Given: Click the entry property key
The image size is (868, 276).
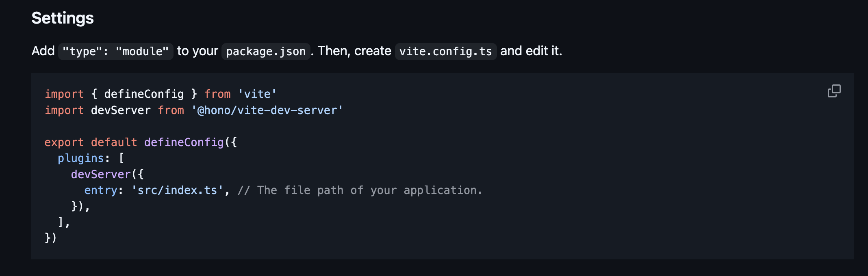Looking at the screenshot, I should [100, 190].
